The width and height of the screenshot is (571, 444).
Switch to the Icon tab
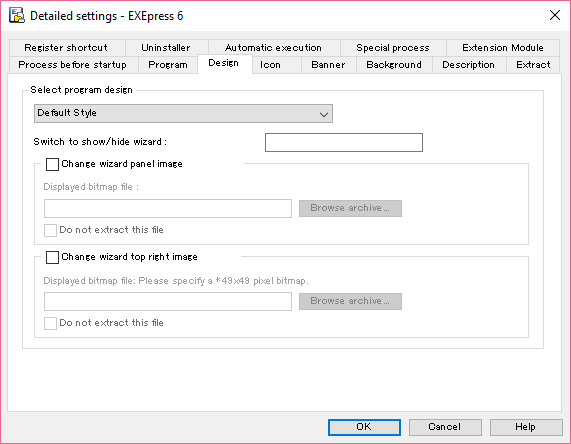[x=270, y=65]
